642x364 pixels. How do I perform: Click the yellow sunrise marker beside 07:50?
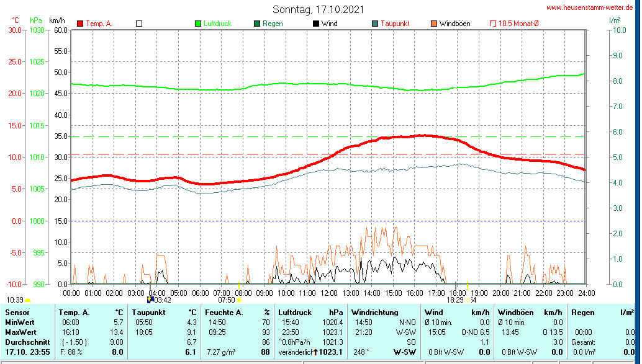[x=239, y=300]
